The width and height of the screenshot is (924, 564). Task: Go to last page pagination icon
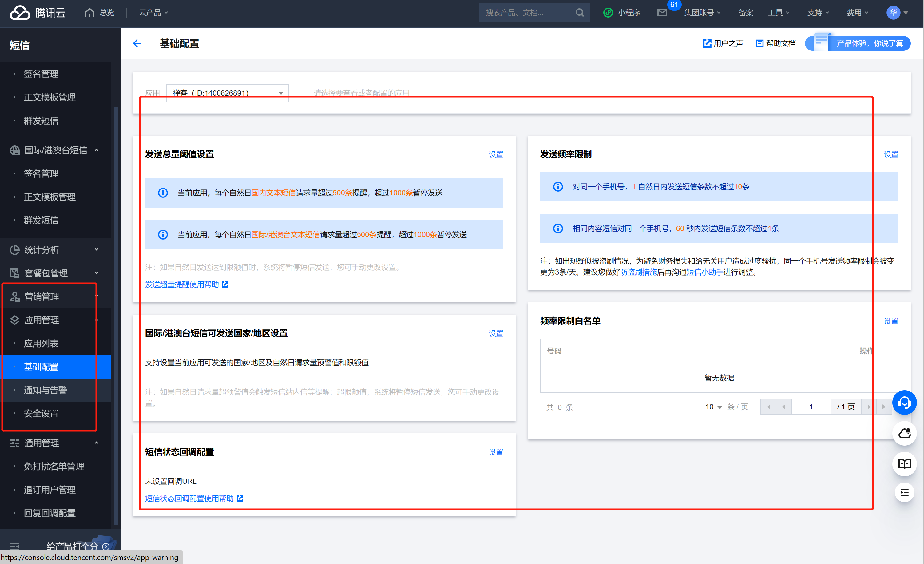point(884,407)
